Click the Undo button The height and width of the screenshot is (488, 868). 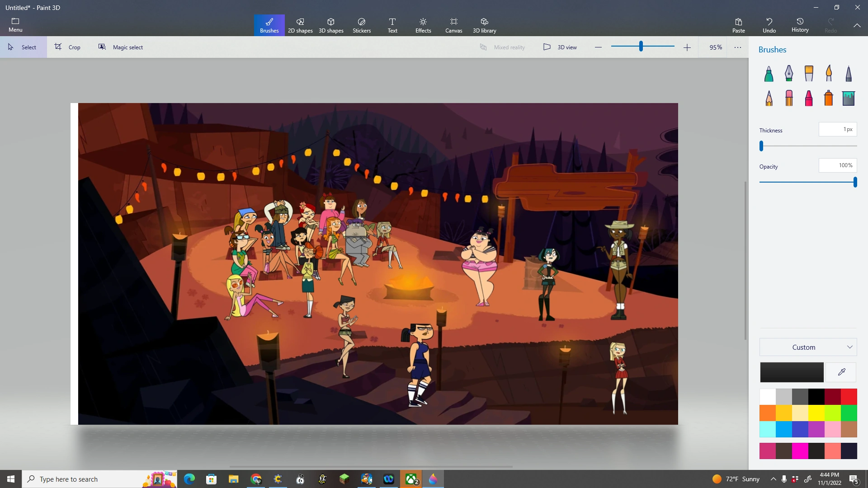769,25
